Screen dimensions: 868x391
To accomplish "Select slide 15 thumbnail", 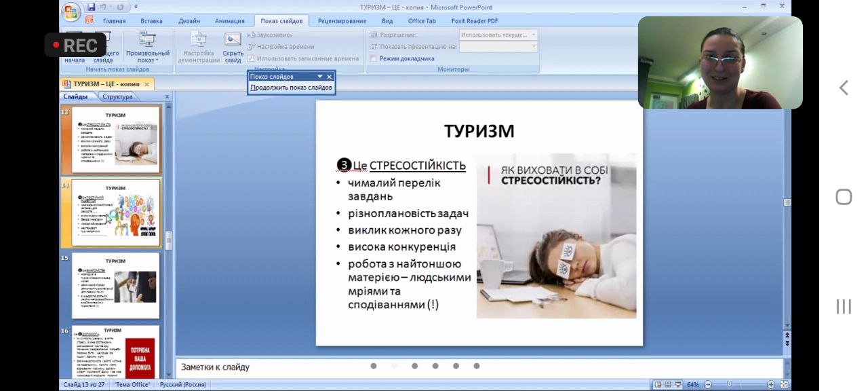I will pyautogui.click(x=116, y=286).
